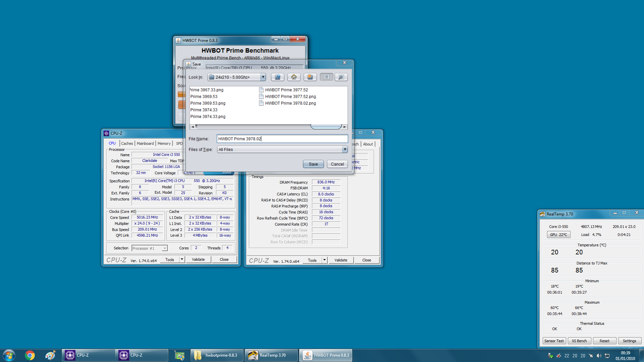Viewport: 644px width, 362px height.
Task: Run Sensor Test in RealTemp
Action: 554,341
